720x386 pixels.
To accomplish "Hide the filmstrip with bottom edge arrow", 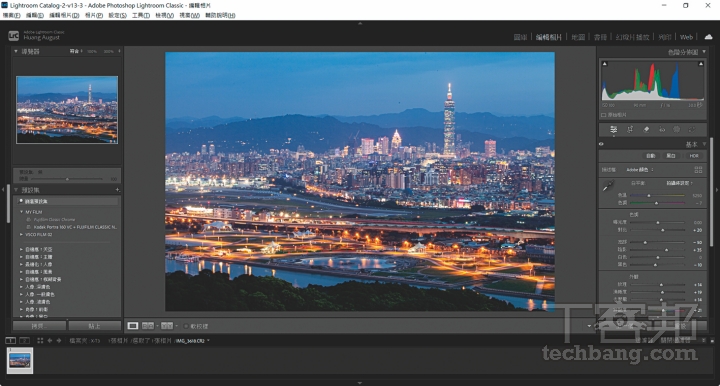I will click(x=360, y=383).
